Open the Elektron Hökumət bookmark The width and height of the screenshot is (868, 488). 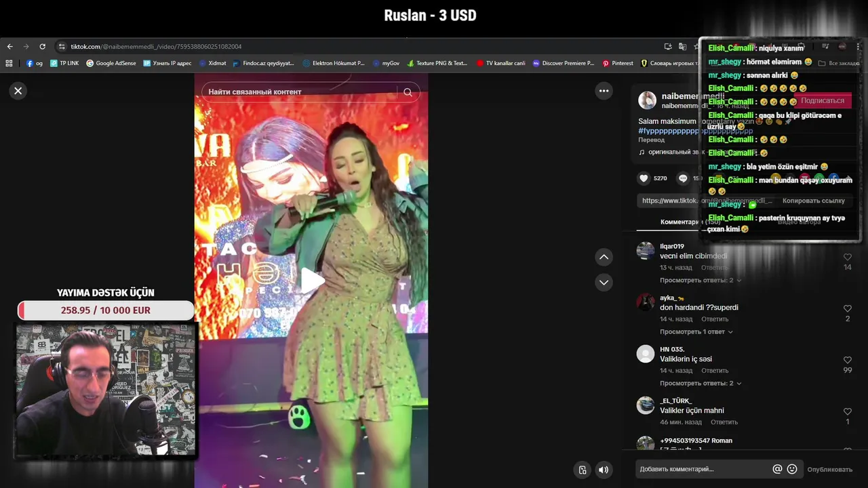point(333,63)
